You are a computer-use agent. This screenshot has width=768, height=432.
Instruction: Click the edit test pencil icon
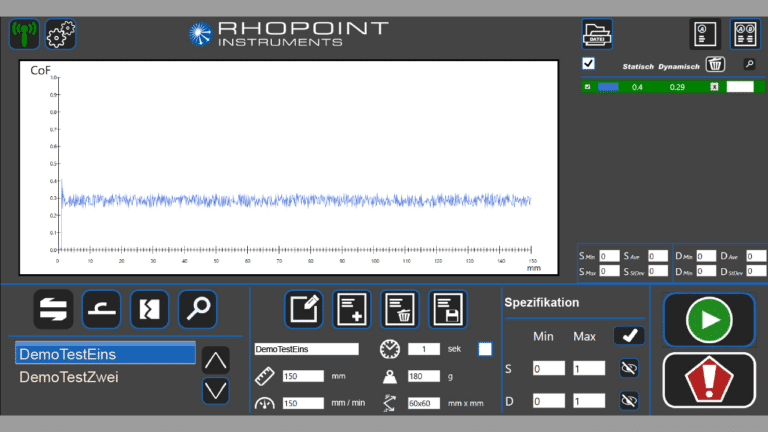point(303,310)
